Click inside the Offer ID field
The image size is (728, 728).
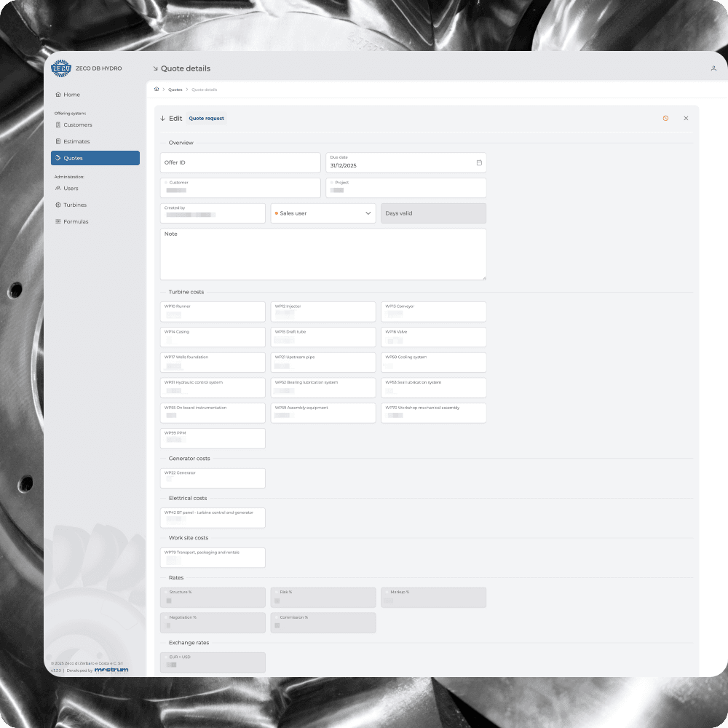pyautogui.click(x=240, y=162)
